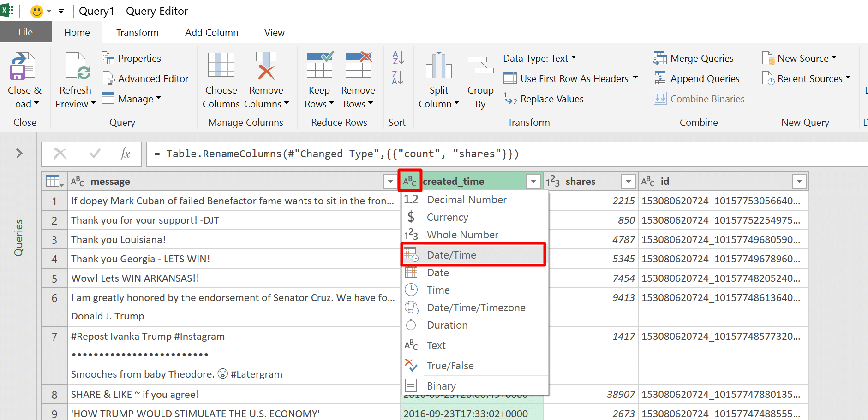Open the shares column filter dropdown
The image size is (868, 420).
tap(628, 182)
